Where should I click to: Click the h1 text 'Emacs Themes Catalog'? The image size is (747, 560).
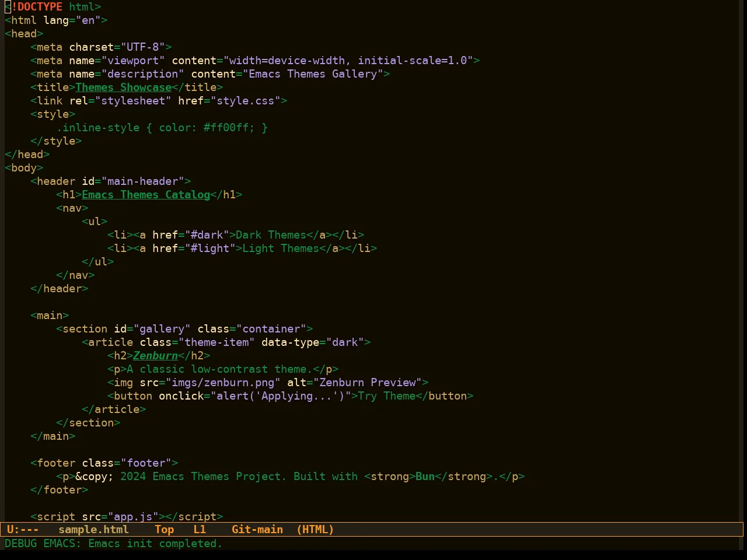146,195
